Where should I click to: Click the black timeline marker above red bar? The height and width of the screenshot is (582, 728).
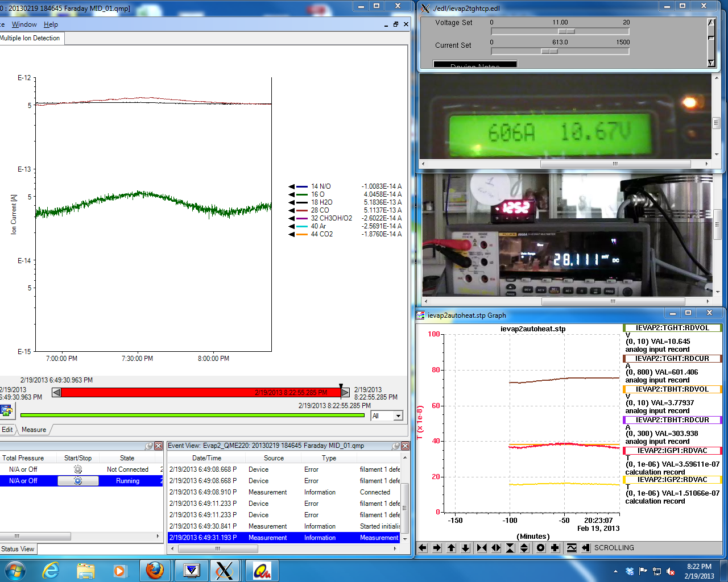(x=341, y=386)
